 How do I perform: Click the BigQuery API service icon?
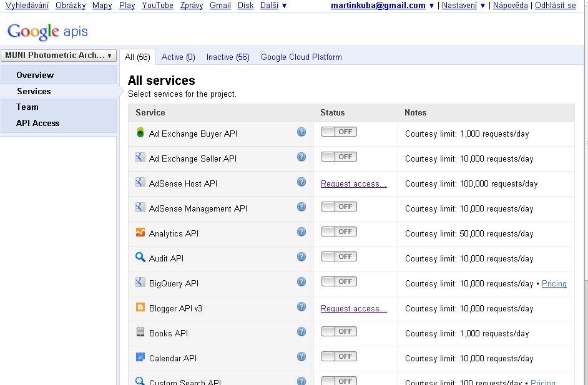click(140, 282)
